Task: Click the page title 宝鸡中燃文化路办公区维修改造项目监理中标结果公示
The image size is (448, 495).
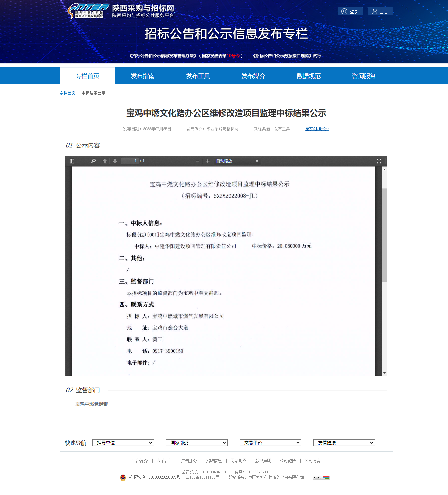Action: 226,113
